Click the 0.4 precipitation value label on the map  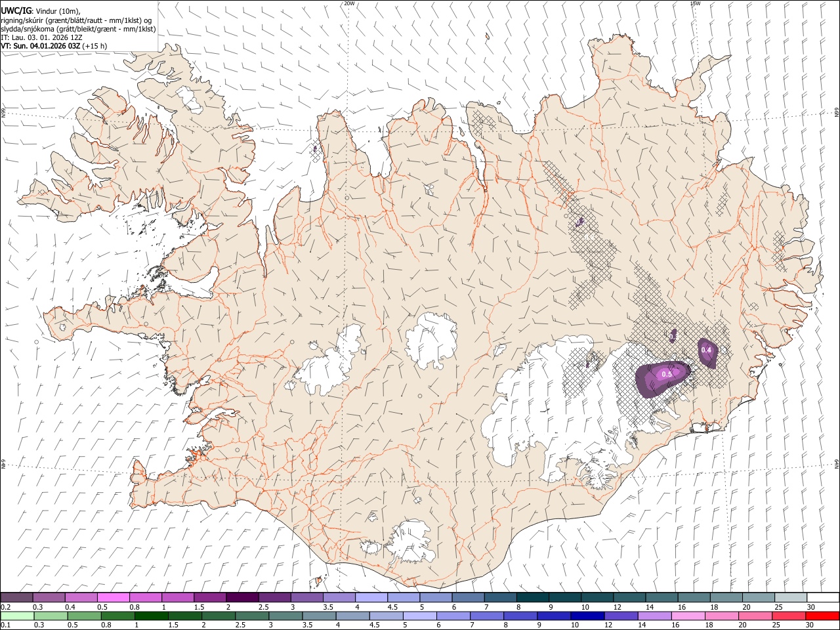click(x=706, y=350)
